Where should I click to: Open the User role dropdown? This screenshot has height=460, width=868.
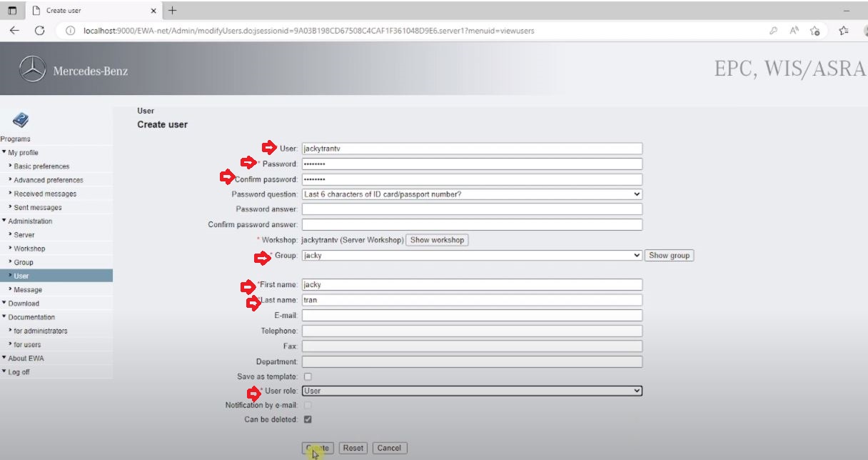(x=472, y=391)
